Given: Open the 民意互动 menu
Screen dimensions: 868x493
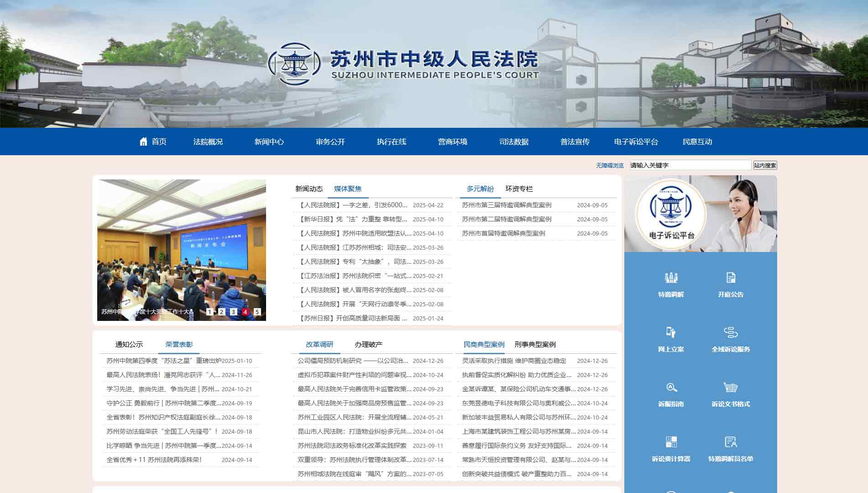Looking at the screenshot, I should 697,142.
